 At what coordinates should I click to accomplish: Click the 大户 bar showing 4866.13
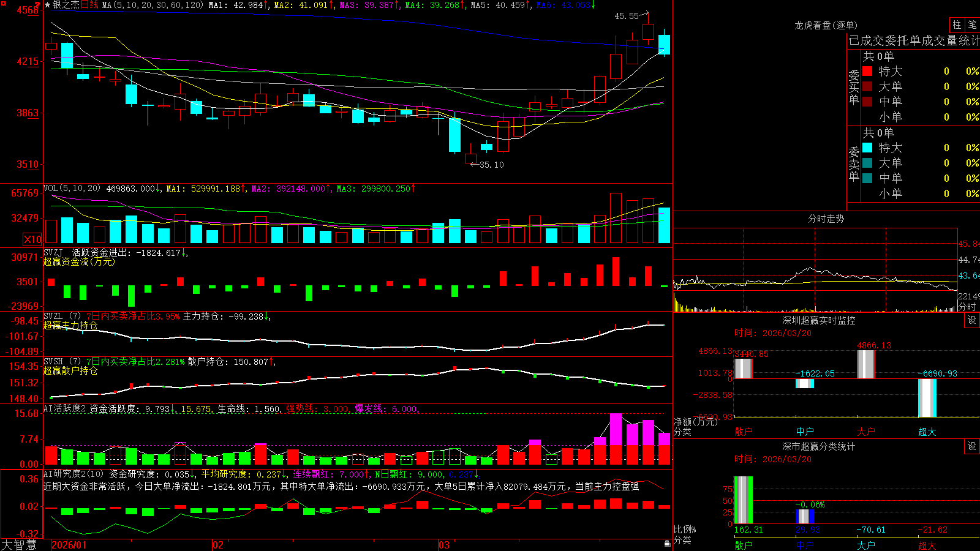pos(866,364)
